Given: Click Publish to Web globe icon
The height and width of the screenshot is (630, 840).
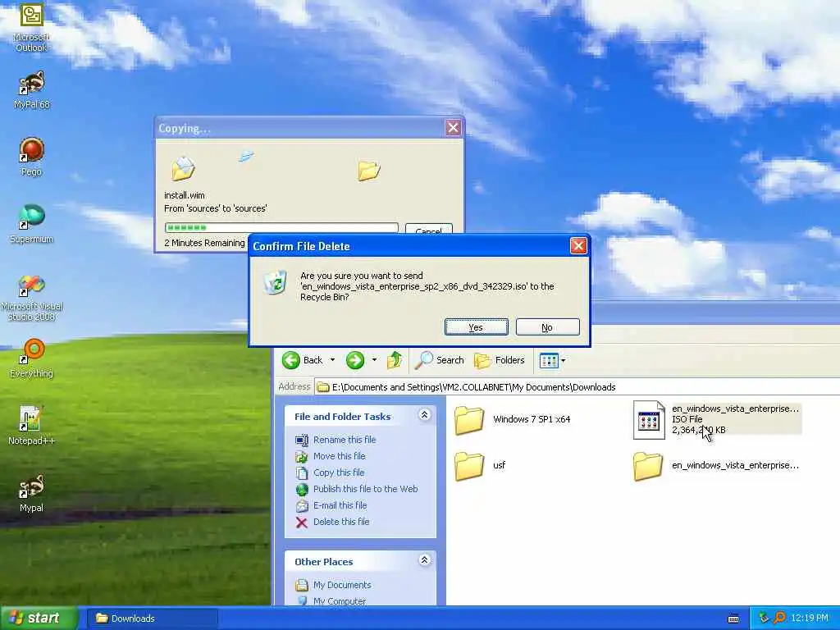Looking at the screenshot, I should 302,489.
